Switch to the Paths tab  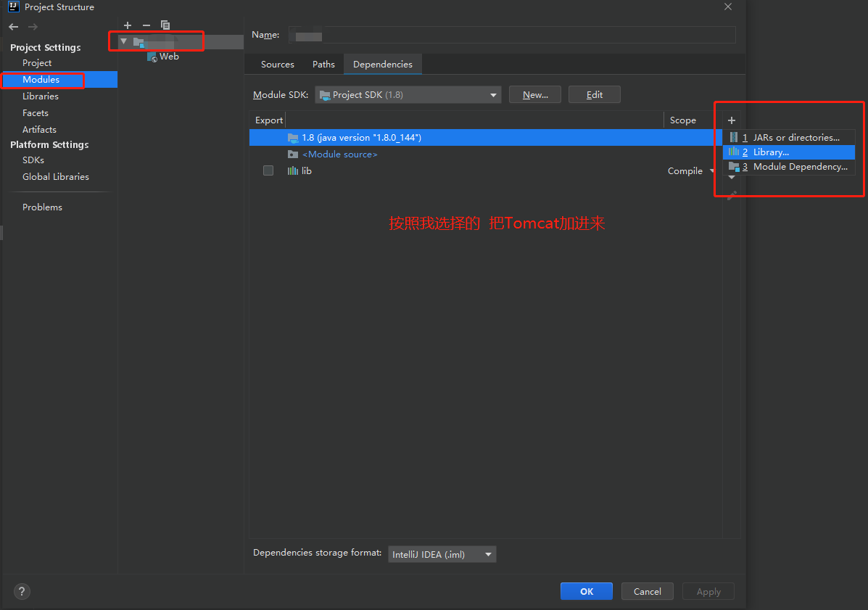323,65
